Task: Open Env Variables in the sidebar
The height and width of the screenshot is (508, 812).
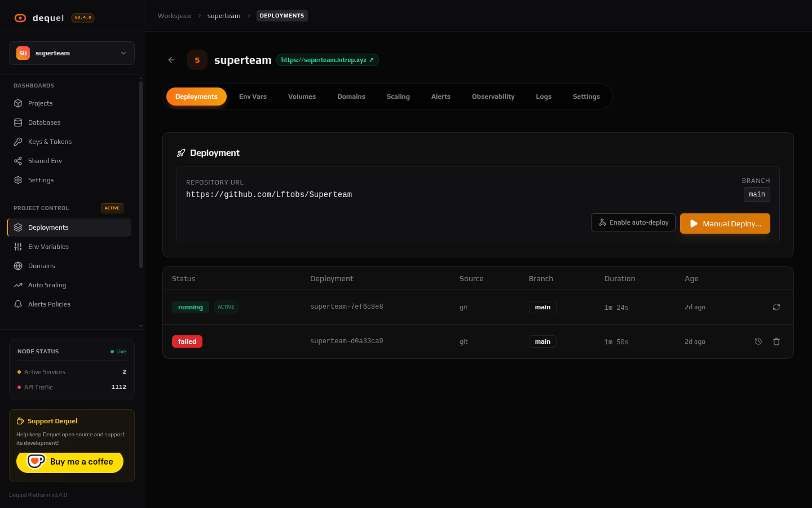Action: pyautogui.click(x=69, y=247)
